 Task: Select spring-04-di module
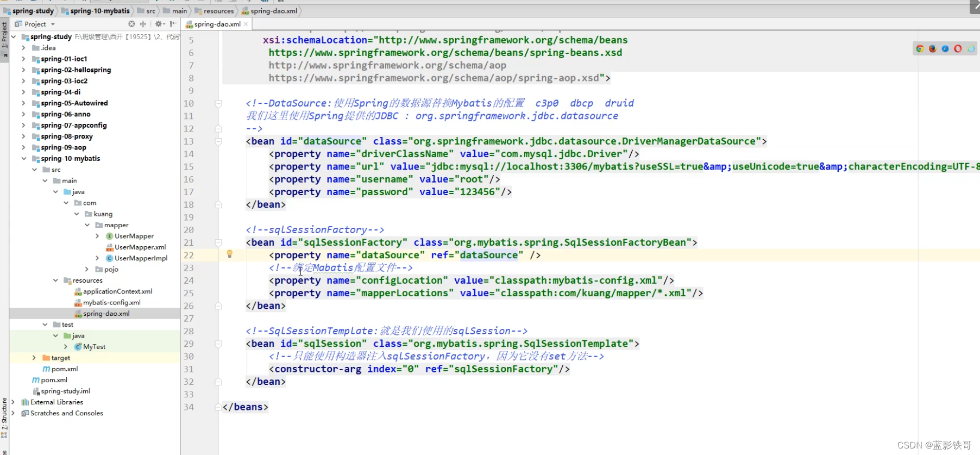point(60,92)
